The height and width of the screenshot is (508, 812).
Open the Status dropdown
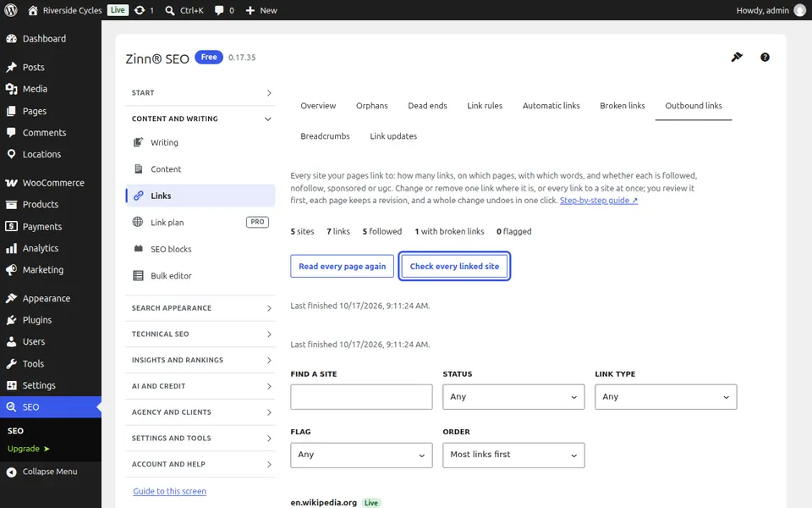click(513, 396)
